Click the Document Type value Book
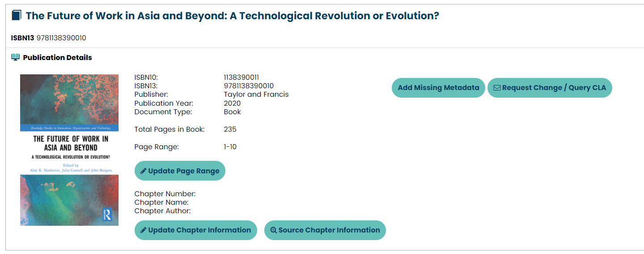The height and width of the screenshot is (254, 644). [232, 112]
